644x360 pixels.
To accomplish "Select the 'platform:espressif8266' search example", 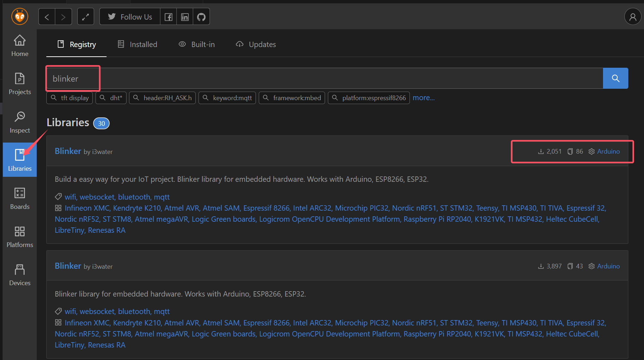I will click(369, 98).
